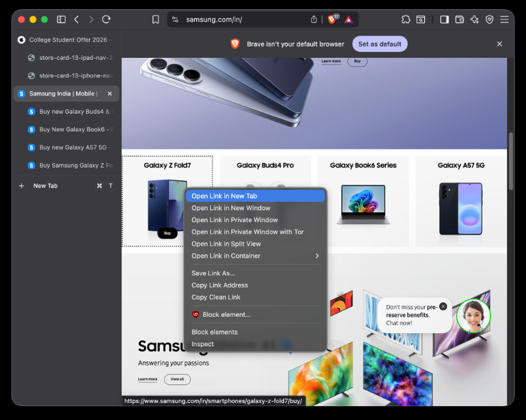The image size is (526, 420).
Task: Click the View all button under Samsung
Action: (177, 379)
